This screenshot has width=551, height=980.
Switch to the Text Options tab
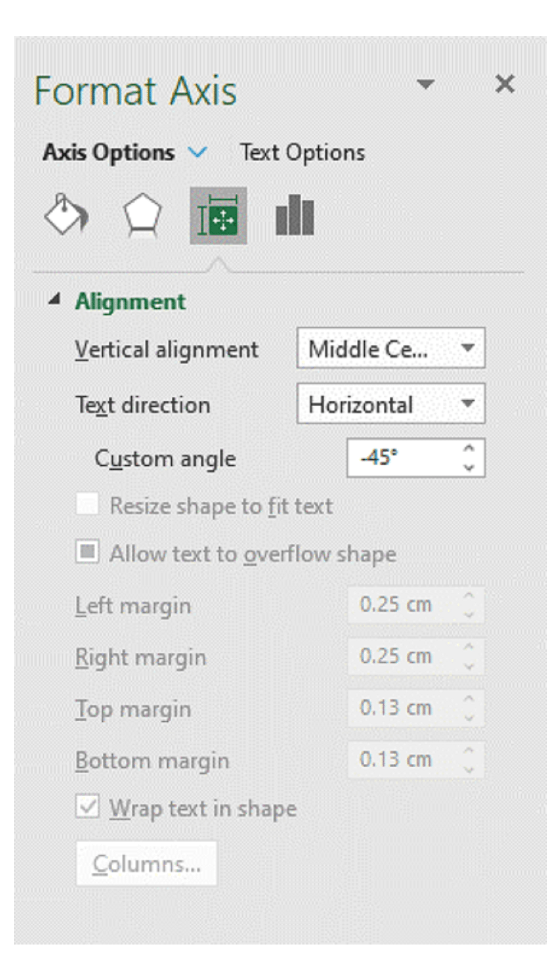click(302, 153)
